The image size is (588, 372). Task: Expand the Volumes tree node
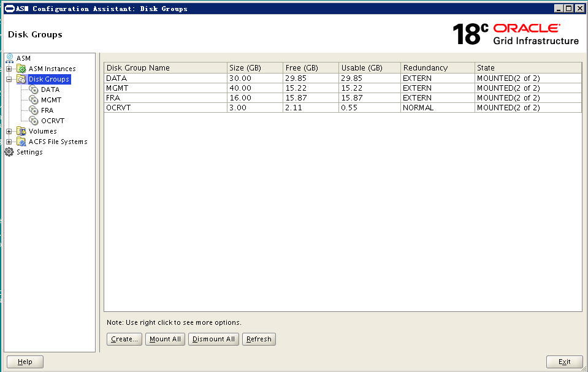9,131
